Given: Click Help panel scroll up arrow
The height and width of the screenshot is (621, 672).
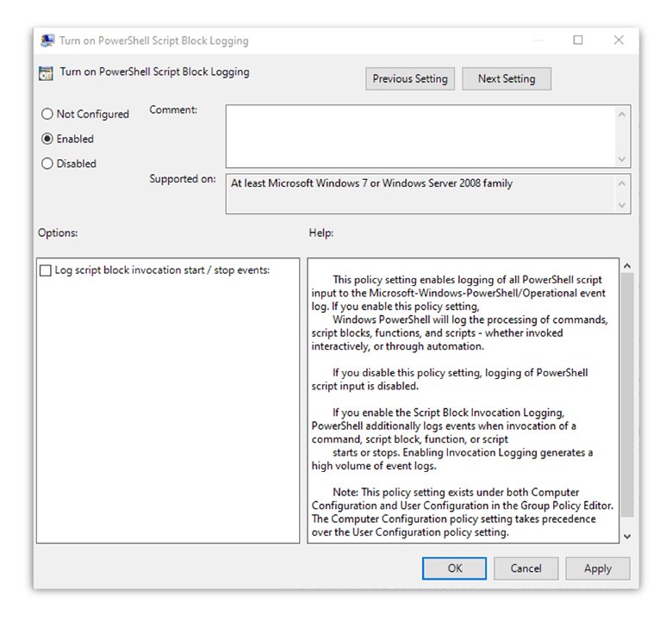Looking at the screenshot, I should (x=626, y=266).
